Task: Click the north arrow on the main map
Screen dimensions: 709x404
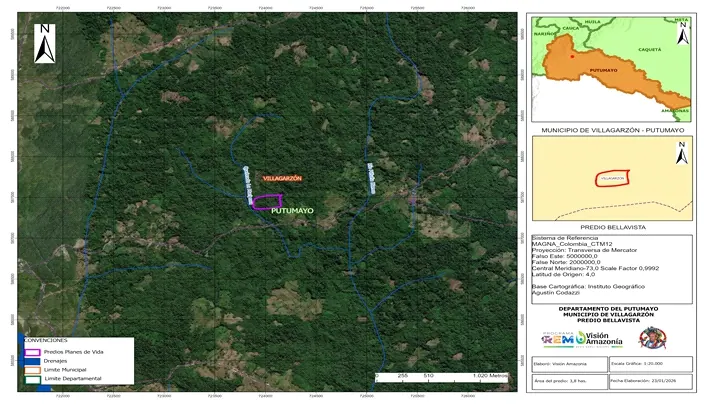Action: pos(45,43)
